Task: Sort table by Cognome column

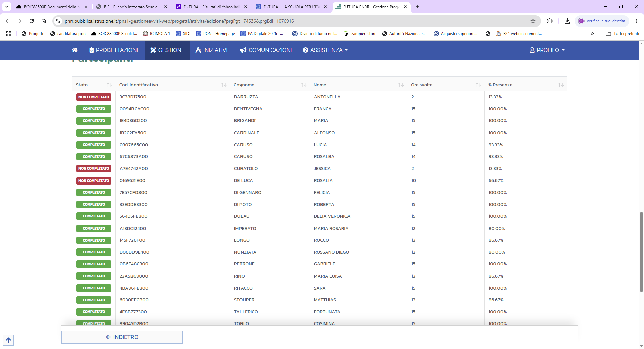Action: [x=303, y=85]
